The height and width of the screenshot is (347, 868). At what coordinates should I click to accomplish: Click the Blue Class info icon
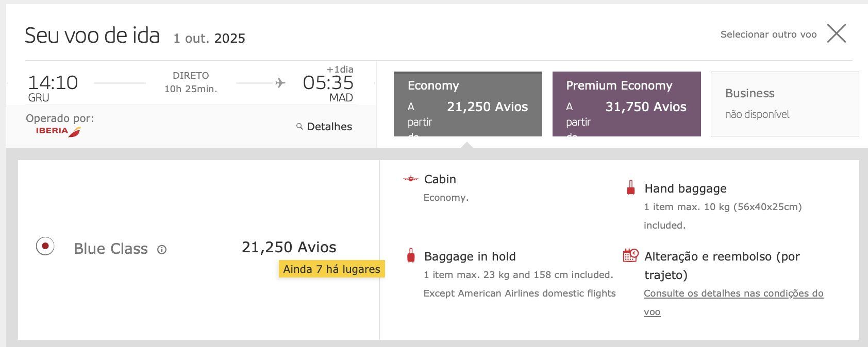tap(162, 250)
